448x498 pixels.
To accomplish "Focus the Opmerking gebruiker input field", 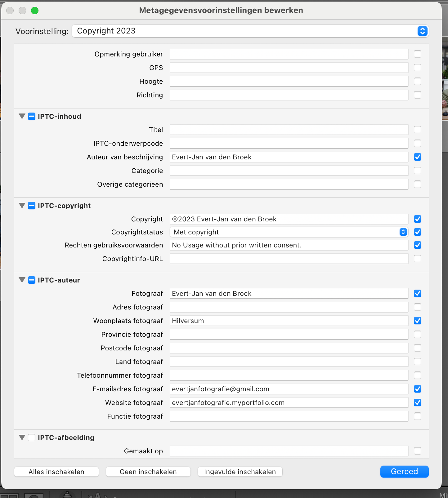I will click(x=289, y=54).
